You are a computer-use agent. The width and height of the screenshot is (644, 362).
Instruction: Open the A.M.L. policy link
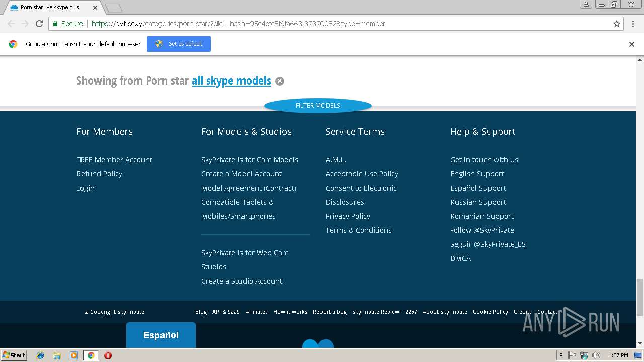pos(336,160)
